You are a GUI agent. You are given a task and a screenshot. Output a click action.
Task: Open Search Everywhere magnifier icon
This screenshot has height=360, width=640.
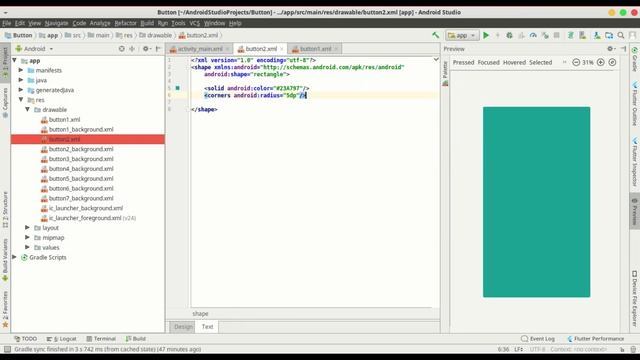point(621,36)
